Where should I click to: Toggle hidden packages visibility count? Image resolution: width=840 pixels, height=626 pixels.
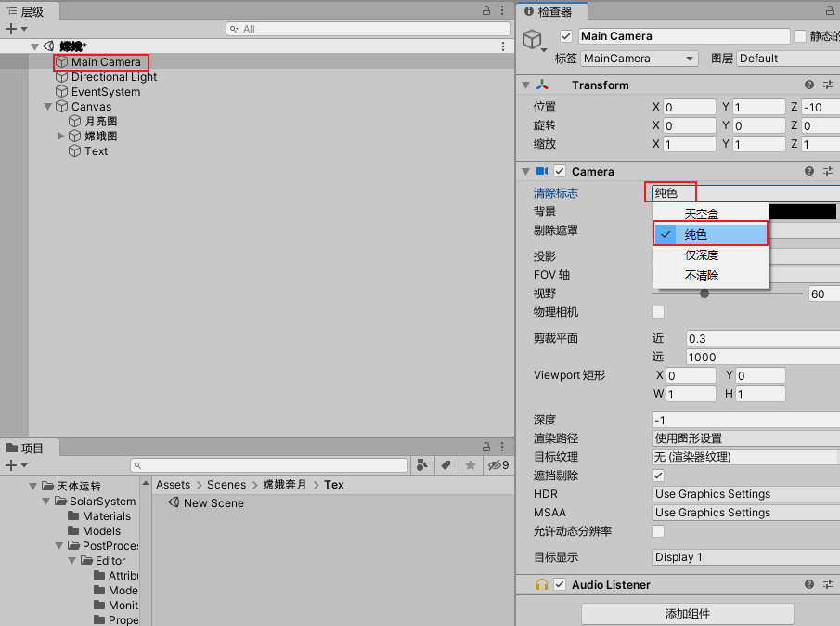[498, 465]
